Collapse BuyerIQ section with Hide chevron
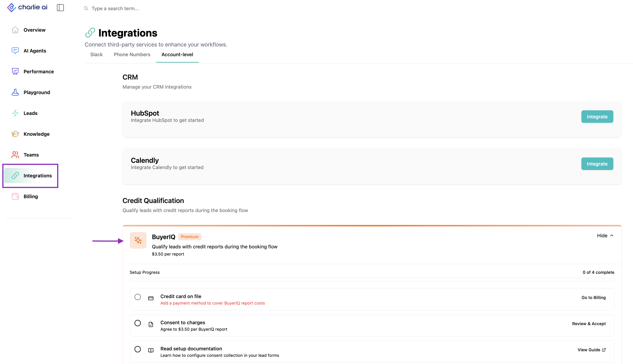 coord(605,236)
